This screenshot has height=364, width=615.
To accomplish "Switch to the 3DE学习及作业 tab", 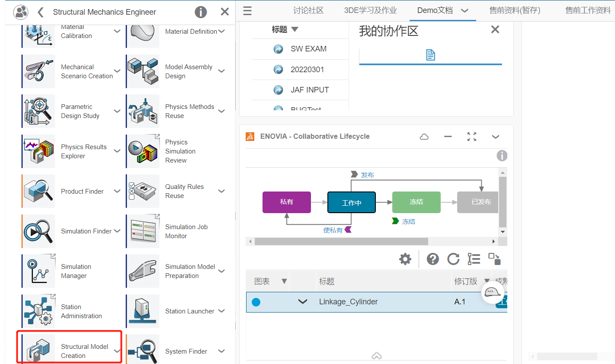I will coord(370,10).
